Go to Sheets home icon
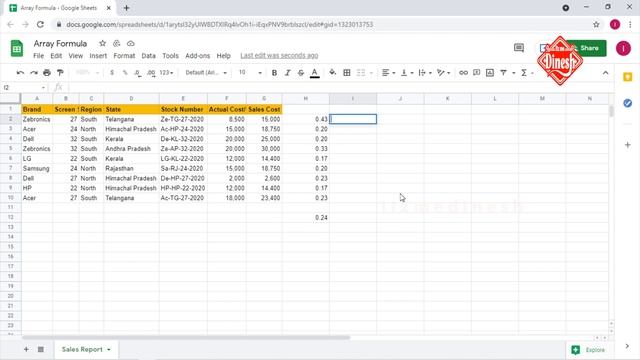The width and height of the screenshot is (640, 360). point(17,49)
